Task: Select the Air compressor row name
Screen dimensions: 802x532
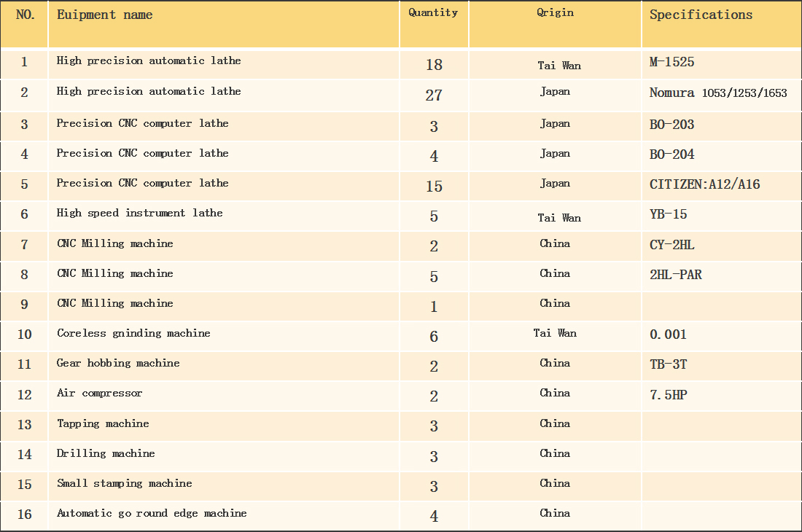Action: tap(99, 393)
